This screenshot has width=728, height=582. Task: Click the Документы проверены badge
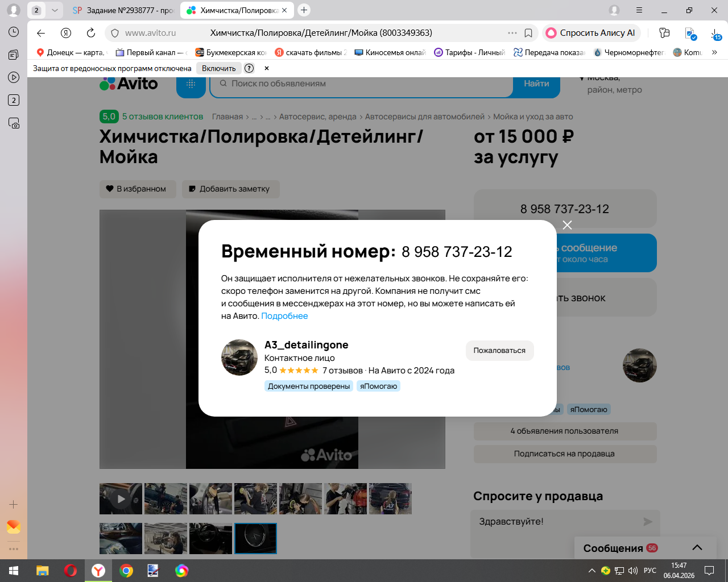coord(309,386)
